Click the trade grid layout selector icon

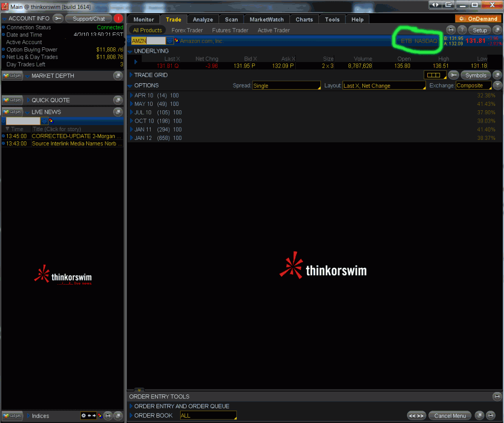pyautogui.click(x=435, y=75)
